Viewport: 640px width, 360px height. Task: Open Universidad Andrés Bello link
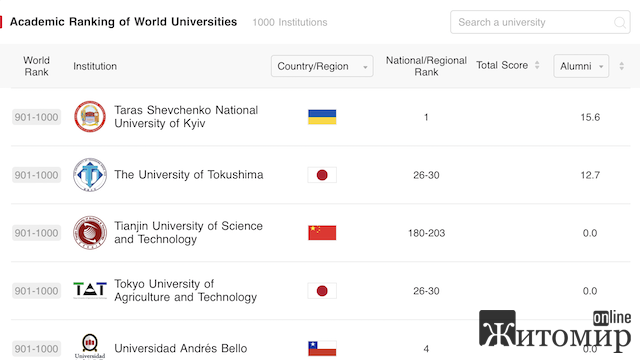181,349
